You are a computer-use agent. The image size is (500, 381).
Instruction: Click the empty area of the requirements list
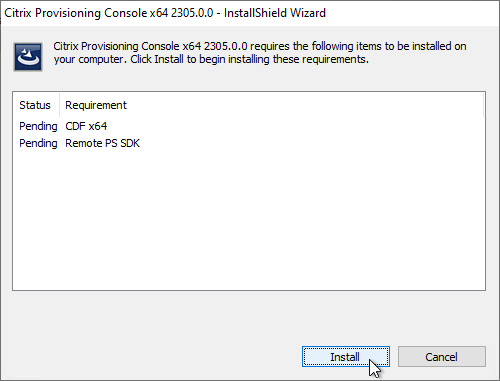249,220
